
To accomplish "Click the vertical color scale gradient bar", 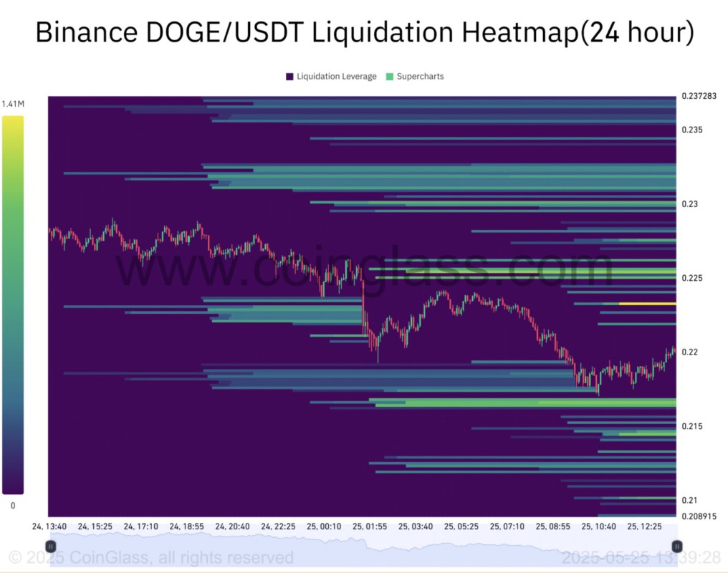I will pos(12,304).
